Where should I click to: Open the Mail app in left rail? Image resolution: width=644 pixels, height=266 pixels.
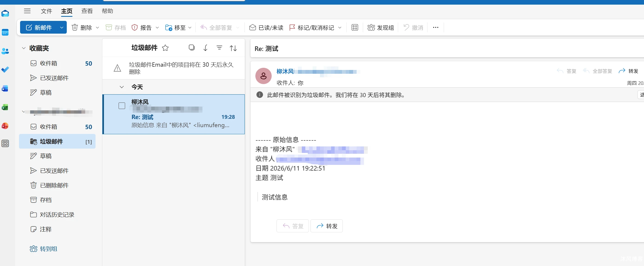click(5, 13)
